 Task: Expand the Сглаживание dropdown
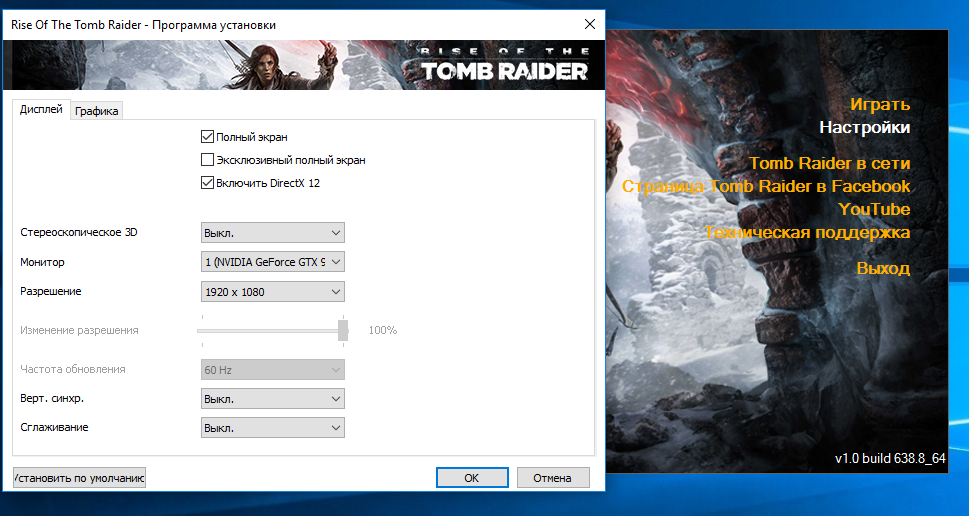(273, 428)
